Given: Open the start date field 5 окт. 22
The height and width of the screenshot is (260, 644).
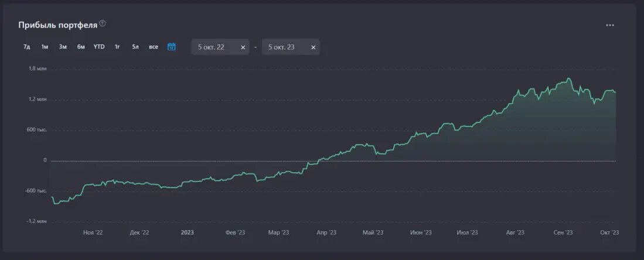Looking at the screenshot, I should click(x=220, y=47).
